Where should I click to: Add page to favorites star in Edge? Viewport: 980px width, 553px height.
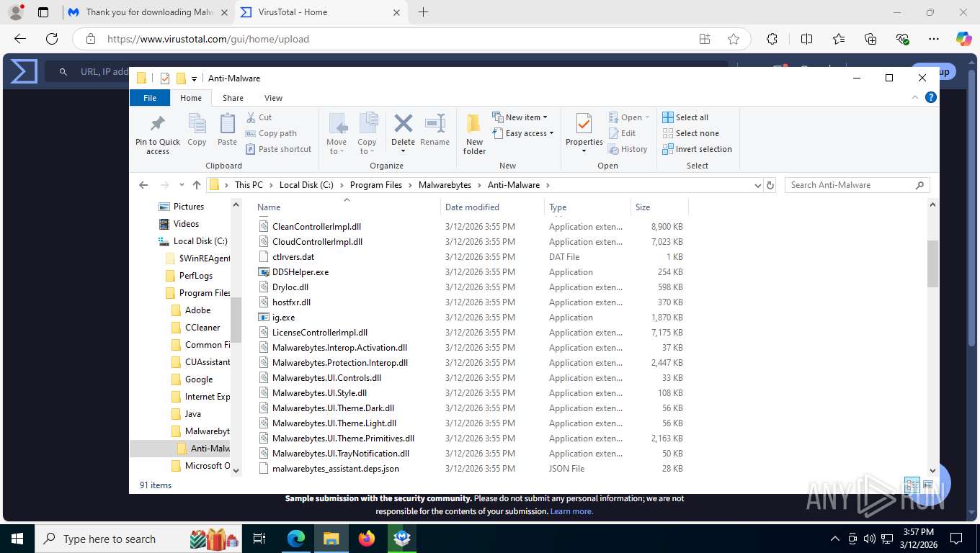734,39
